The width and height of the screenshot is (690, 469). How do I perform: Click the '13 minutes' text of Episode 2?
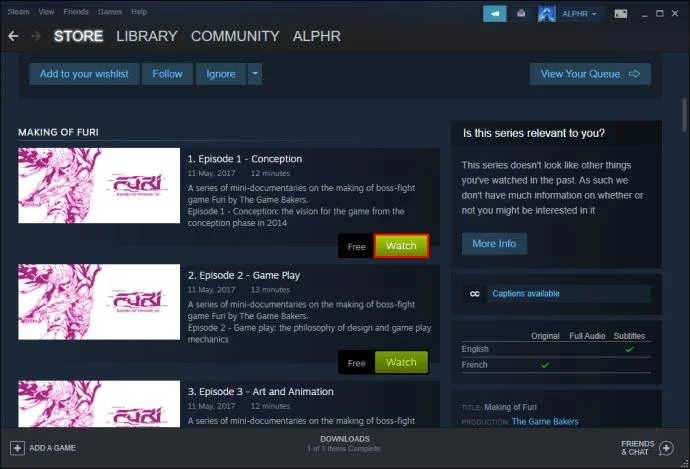270,290
